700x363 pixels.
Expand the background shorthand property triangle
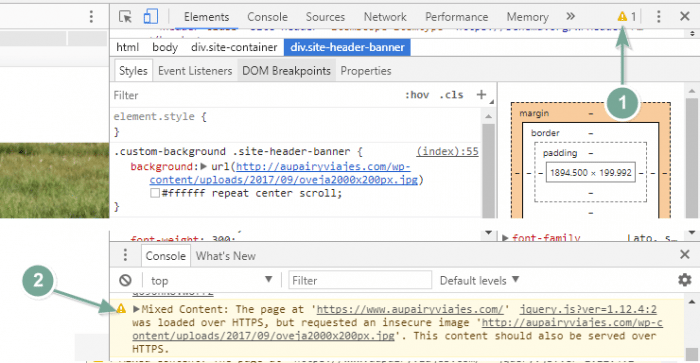point(204,167)
